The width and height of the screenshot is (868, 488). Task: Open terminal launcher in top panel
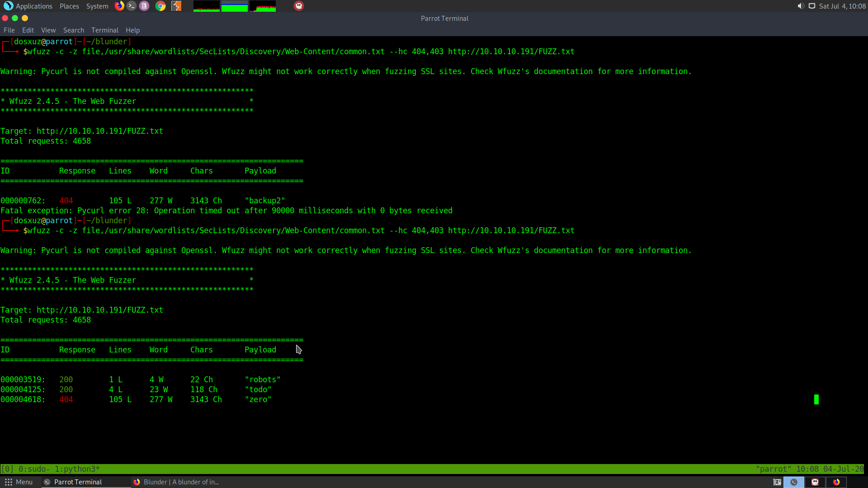click(132, 6)
